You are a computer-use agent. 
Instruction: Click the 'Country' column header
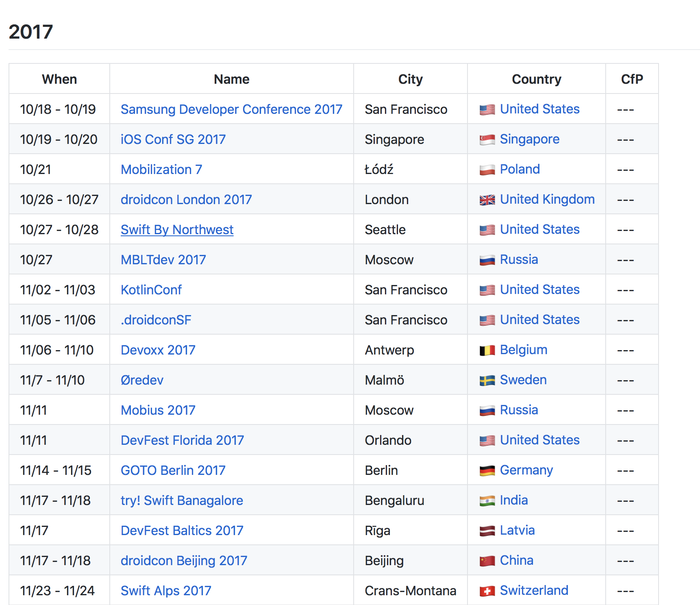tap(537, 79)
